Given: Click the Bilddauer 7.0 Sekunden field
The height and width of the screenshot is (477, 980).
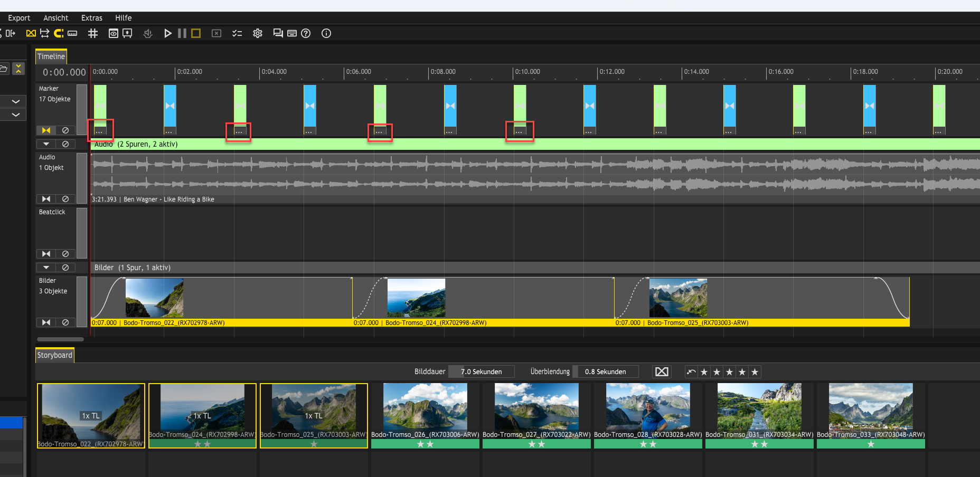Looking at the screenshot, I should 482,371.
